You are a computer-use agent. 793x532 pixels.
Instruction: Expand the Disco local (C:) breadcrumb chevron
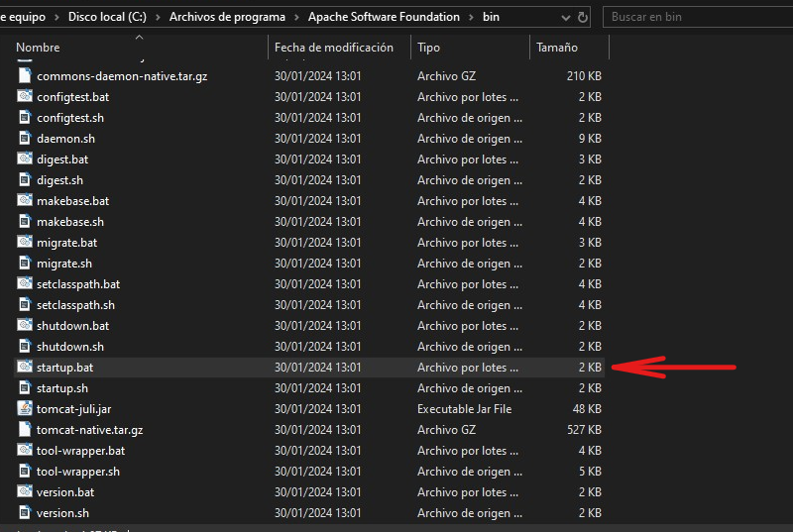pyautogui.click(x=158, y=17)
